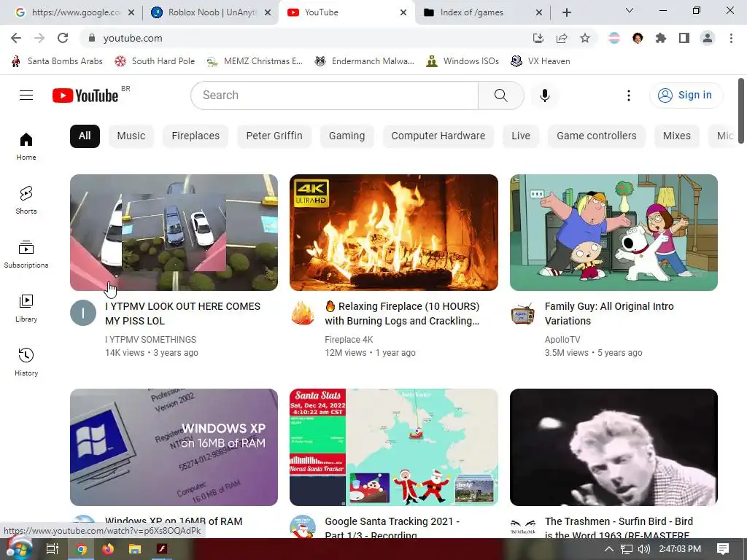
Task: Go to Home in YouTube sidebar
Action: click(26, 146)
